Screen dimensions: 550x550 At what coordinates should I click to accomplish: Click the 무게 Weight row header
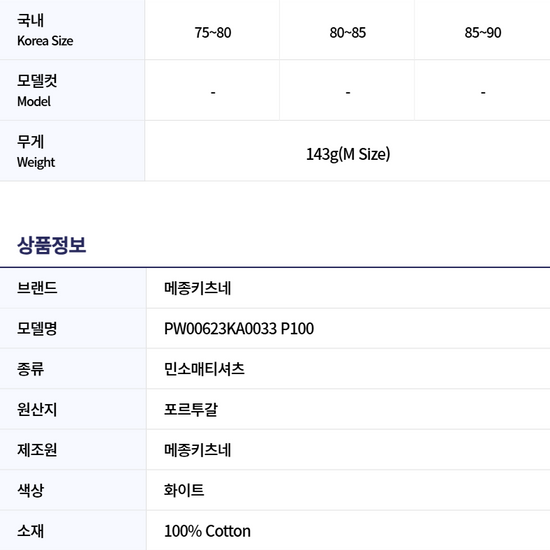coord(72,151)
